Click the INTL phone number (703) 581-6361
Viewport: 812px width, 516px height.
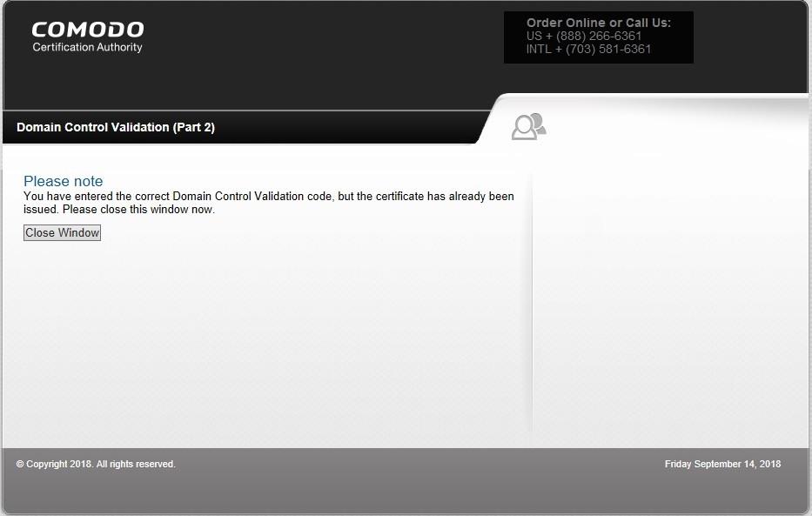[x=607, y=49]
